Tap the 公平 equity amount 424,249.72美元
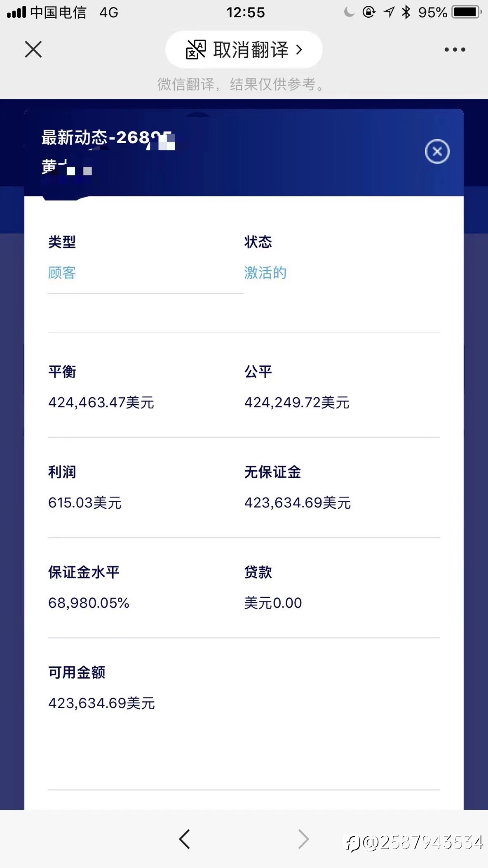The width and height of the screenshot is (488, 868). 297,402
